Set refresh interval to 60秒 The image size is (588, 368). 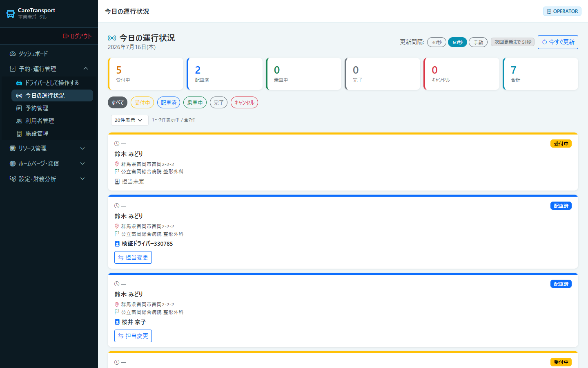tap(457, 42)
